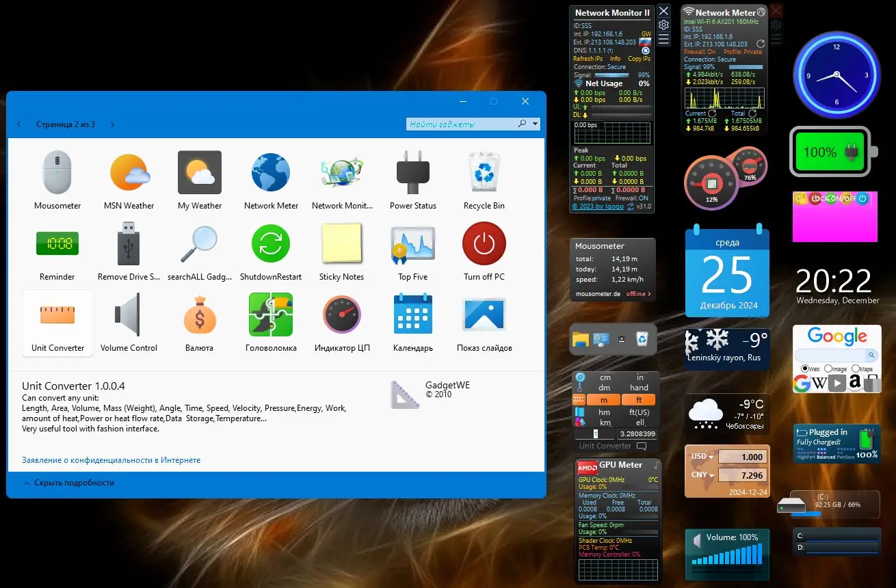The height and width of the screenshot is (588, 896).
Task: Click mousometer.de link in Mousometer gadget
Action: click(598, 294)
